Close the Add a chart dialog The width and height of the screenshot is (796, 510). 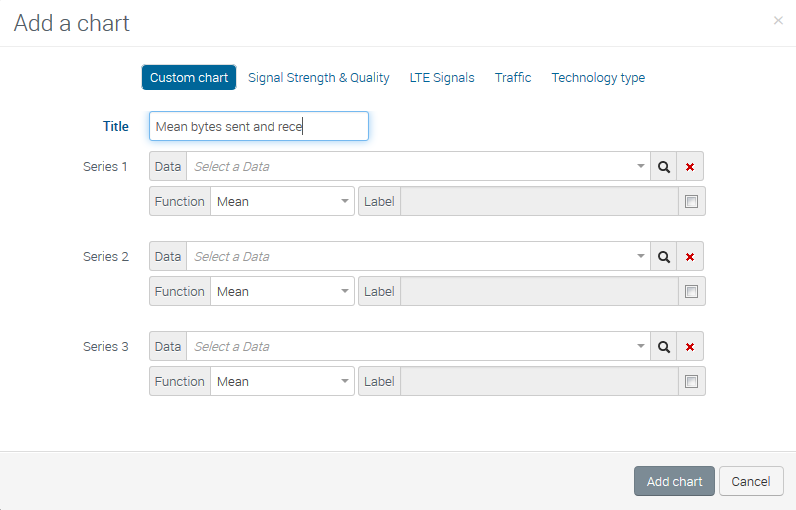[x=778, y=21]
